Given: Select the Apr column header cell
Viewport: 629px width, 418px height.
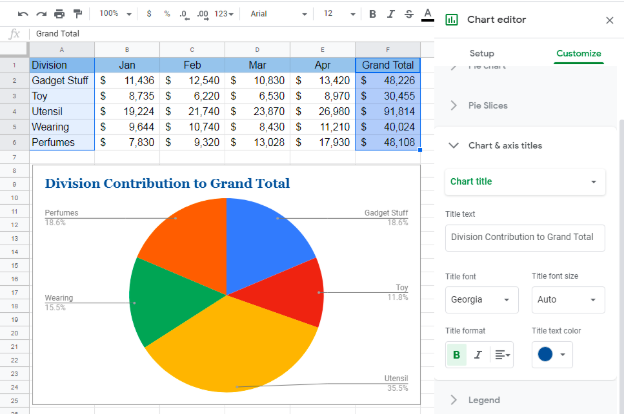Looking at the screenshot, I should tap(323, 65).
